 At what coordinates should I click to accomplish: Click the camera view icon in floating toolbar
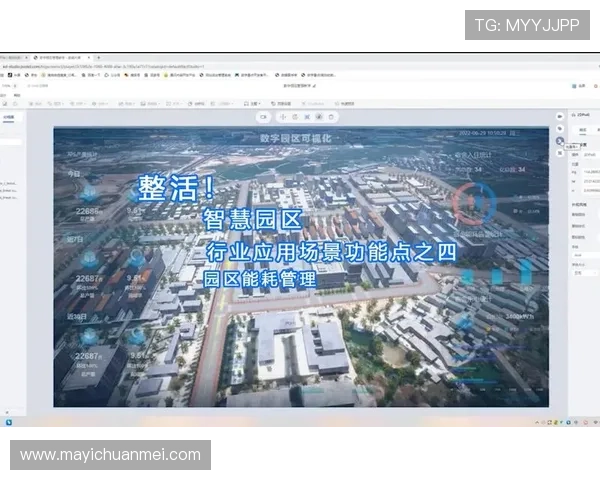263,117
